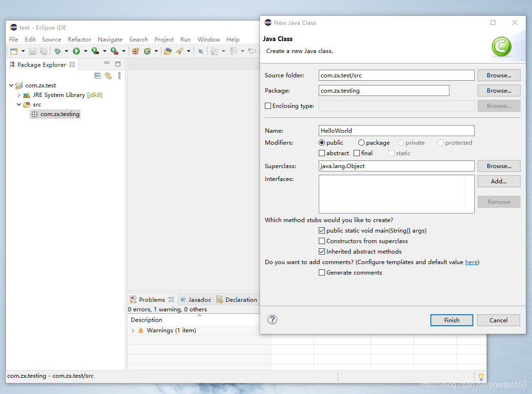The width and height of the screenshot is (532, 394).
Task: Click the 'here' templates link
Action: [x=471, y=262]
